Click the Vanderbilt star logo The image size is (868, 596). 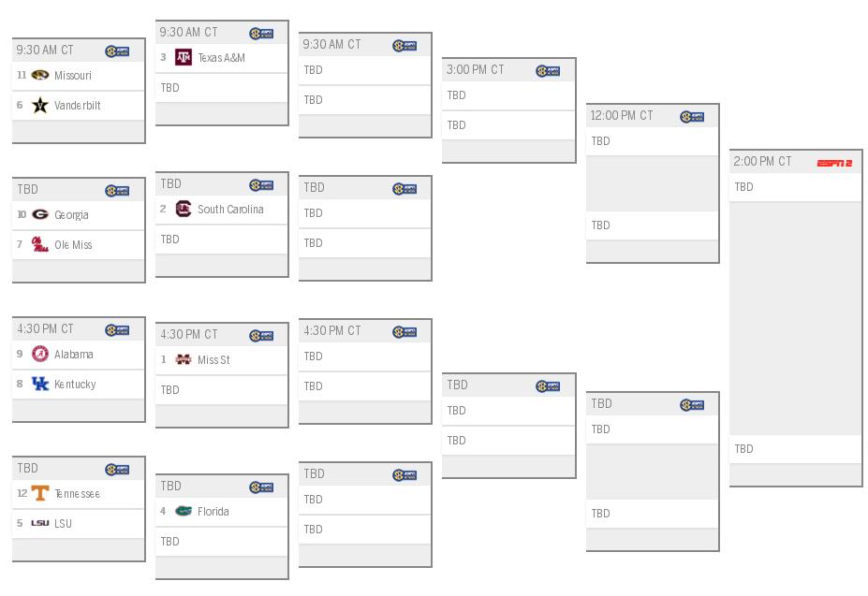point(40,105)
